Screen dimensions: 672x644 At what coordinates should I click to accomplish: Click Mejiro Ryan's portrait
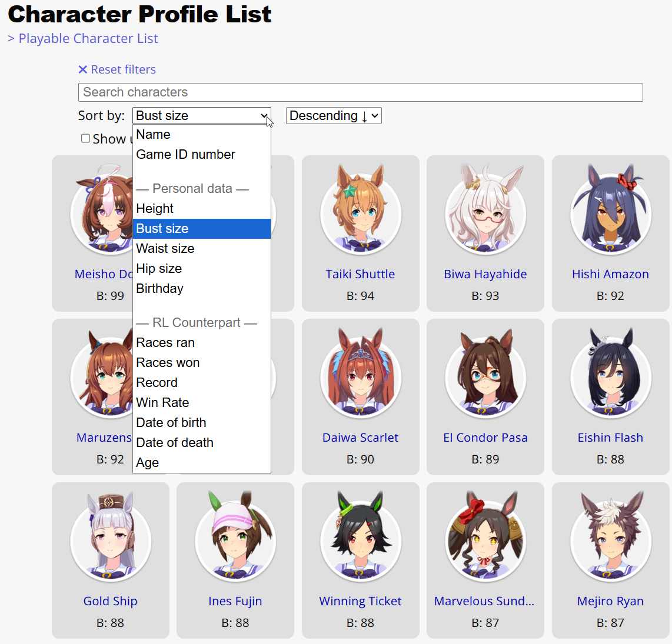611,537
